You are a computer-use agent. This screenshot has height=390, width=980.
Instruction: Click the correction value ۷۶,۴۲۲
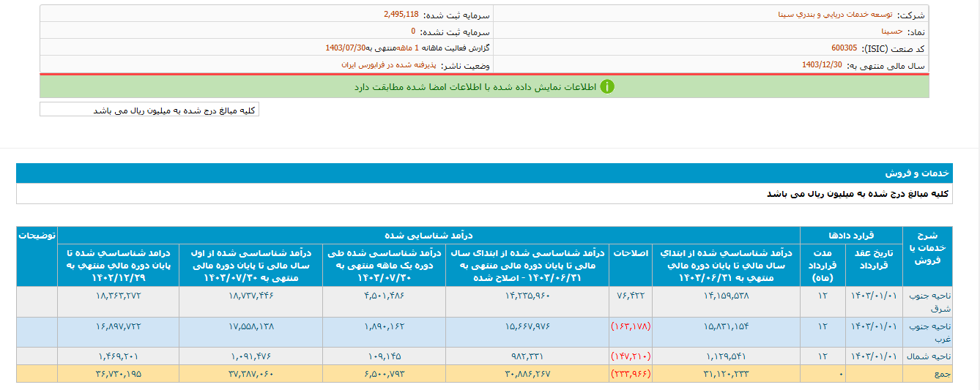[x=631, y=296]
